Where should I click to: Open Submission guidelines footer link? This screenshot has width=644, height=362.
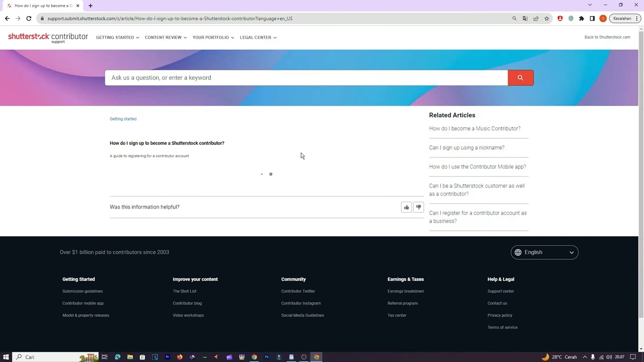[83, 291]
